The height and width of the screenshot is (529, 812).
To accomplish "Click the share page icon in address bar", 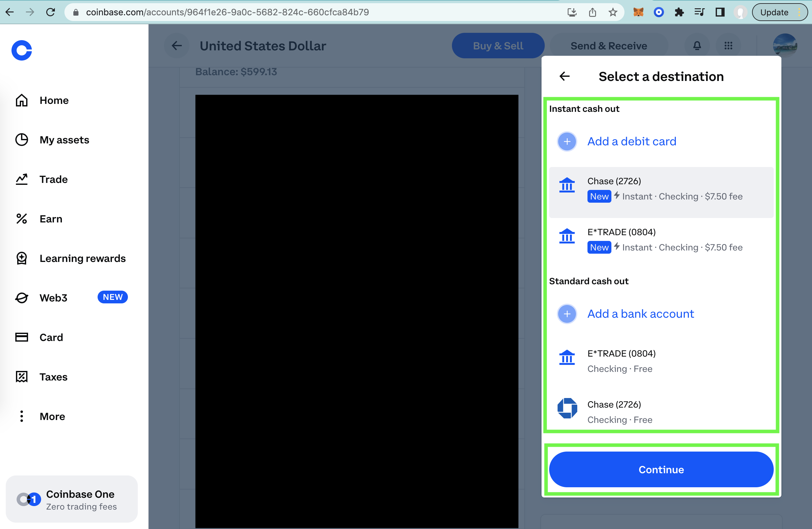I will [x=593, y=12].
